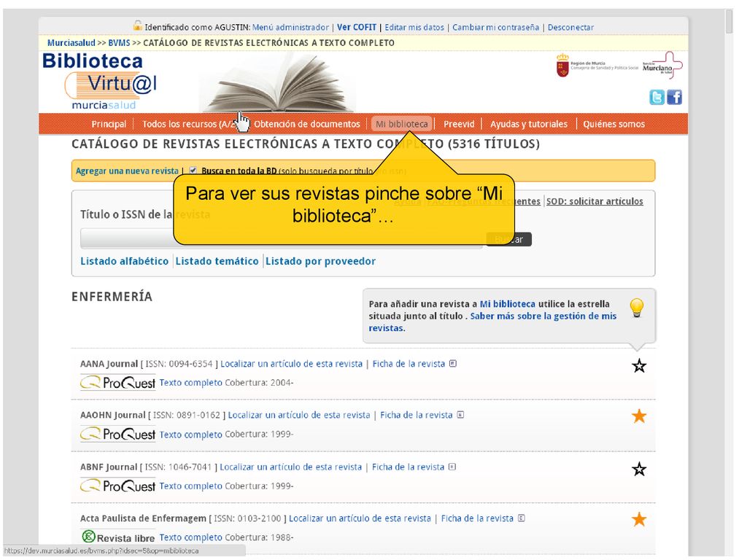The height and width of the screenshot is (560, 747).
Task: Go to Murciasalud breadcrumb link
Action: coord(71,42)
